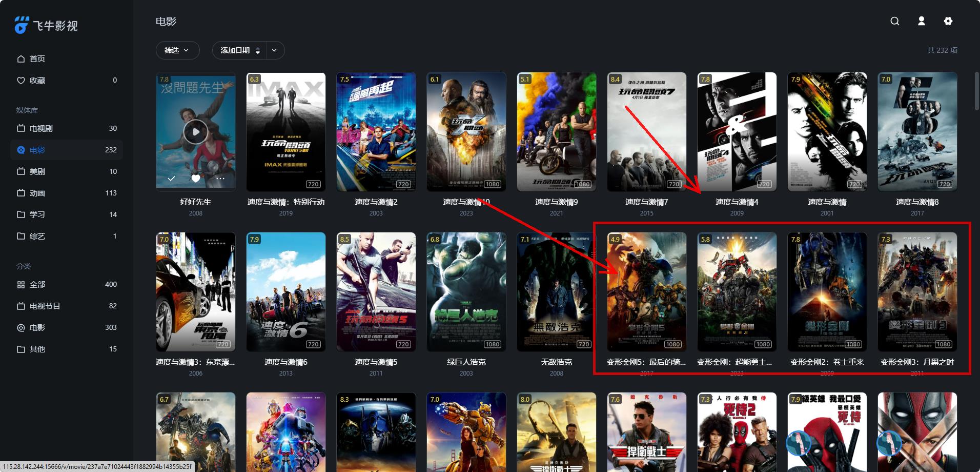The width and height of the screenshot is (980, 472).
Task: Open the settings gear icon
Action: click(x=948, y=21)
